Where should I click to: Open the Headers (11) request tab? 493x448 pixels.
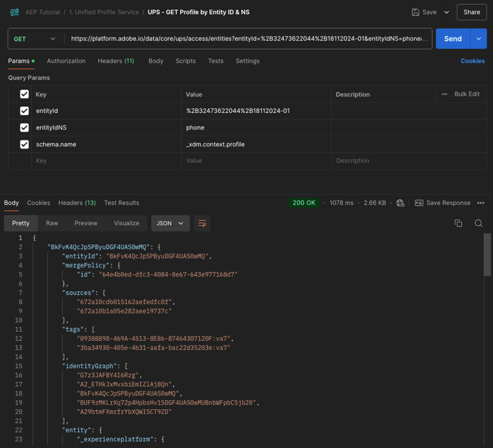click(x=116, y=61)
